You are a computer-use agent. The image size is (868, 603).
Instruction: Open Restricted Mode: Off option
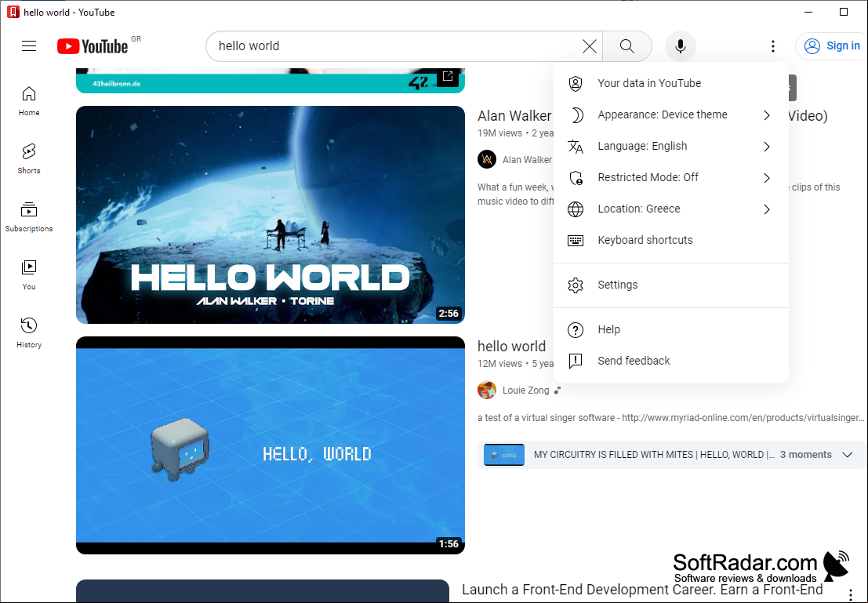coord(671,178)
